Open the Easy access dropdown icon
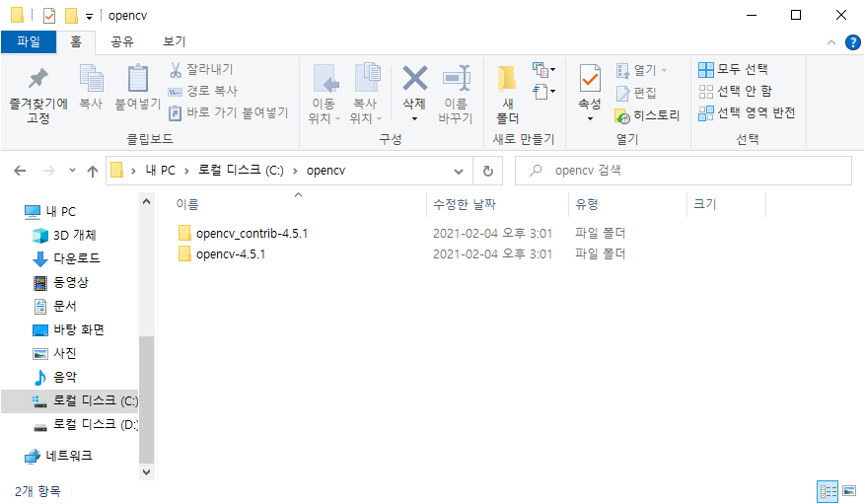Image resolution: width=865 pixels, height=504 pixels. tap(543, 91)
